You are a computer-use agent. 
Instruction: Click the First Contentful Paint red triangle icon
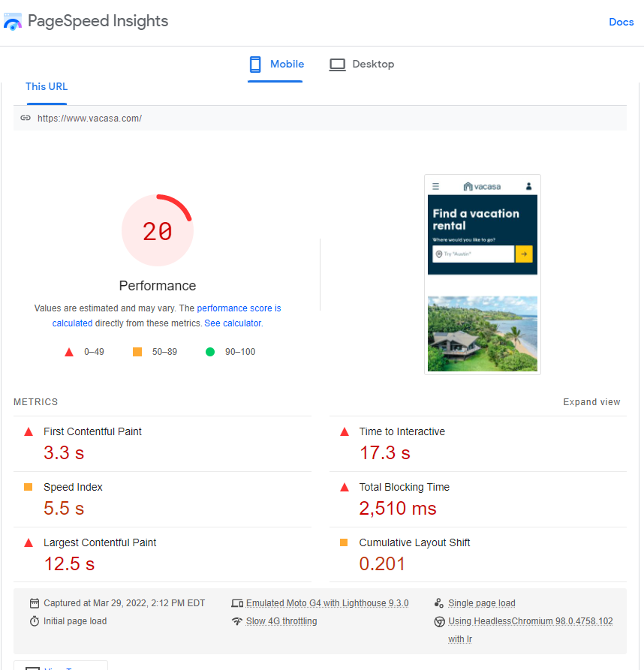[29, 431]
